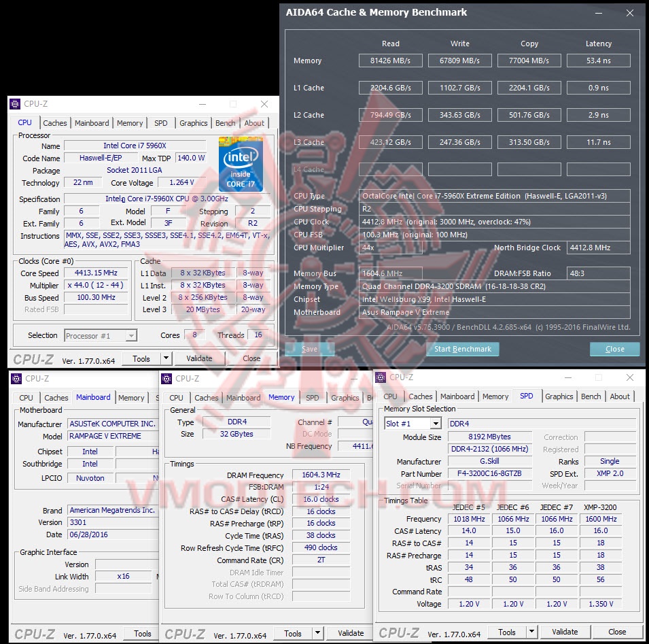Click Validate button in Memory window
This screenshot has height=644, width=649.
(351, 633)
